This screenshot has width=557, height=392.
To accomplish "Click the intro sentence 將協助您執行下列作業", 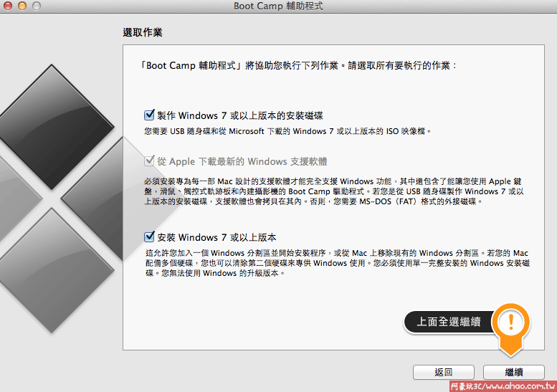I will [298, 66].
